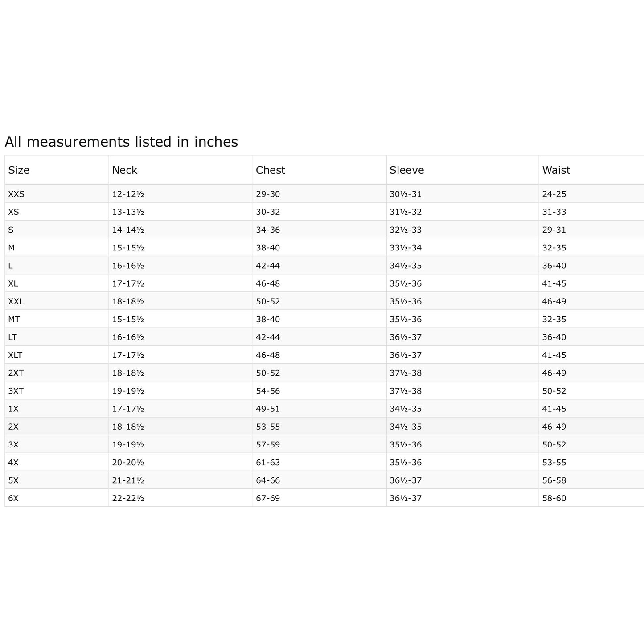Viewport: 644px width, 644px height.
Task: Click chest value 61-63 in 4X row
Action: pos(268,463)
